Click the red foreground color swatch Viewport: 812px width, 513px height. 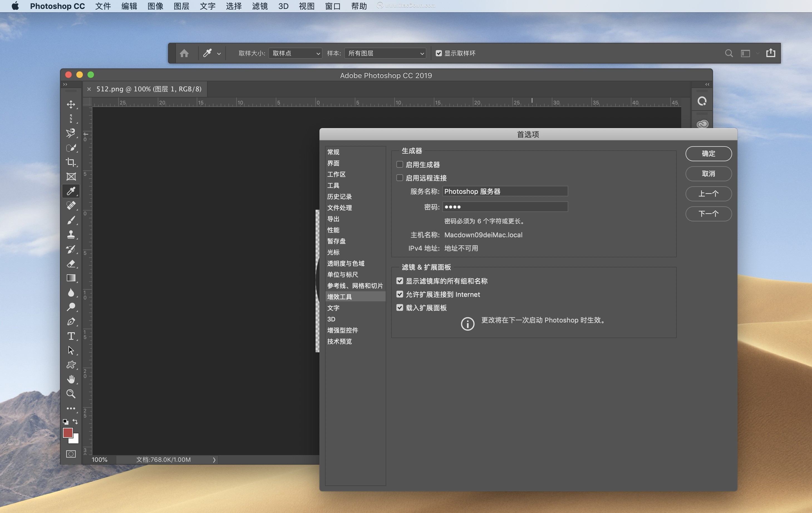pos(67,432)
